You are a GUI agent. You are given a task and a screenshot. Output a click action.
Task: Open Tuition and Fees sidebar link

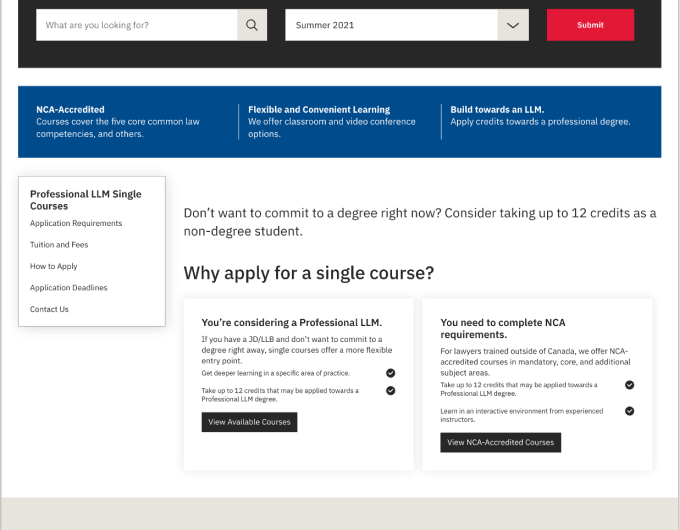pyautogui.click(x=59, y=245)
